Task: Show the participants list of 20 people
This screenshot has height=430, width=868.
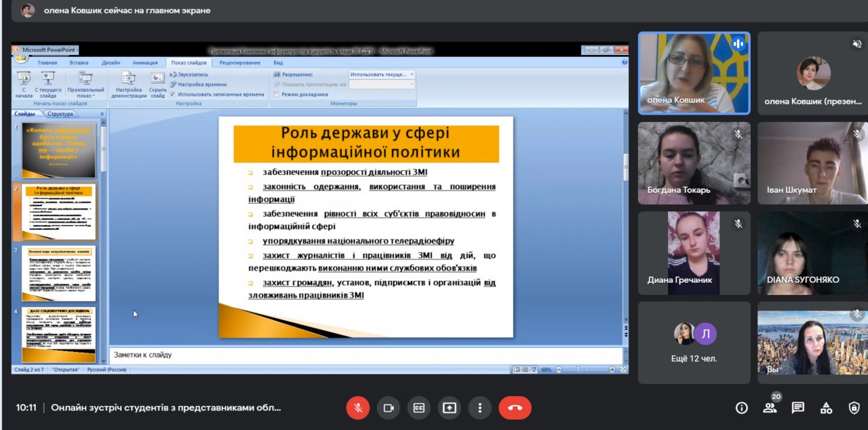Action: click(770, 408)
